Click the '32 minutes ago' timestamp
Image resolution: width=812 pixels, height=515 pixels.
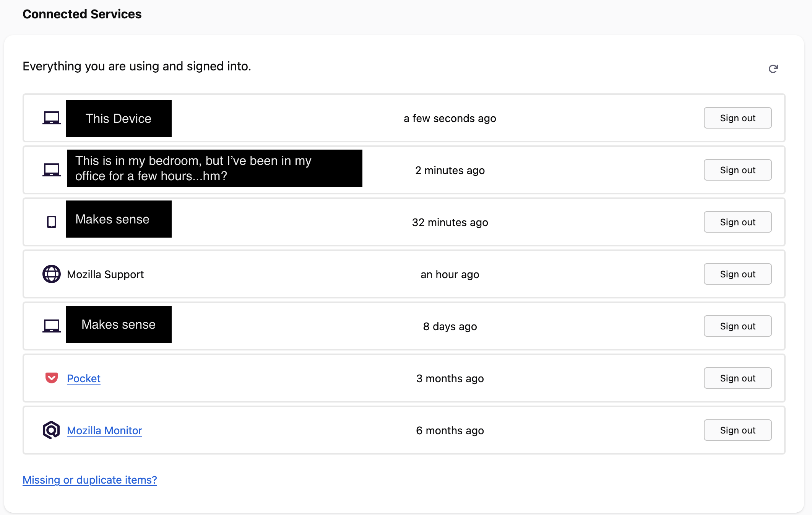tap(450, 222)
